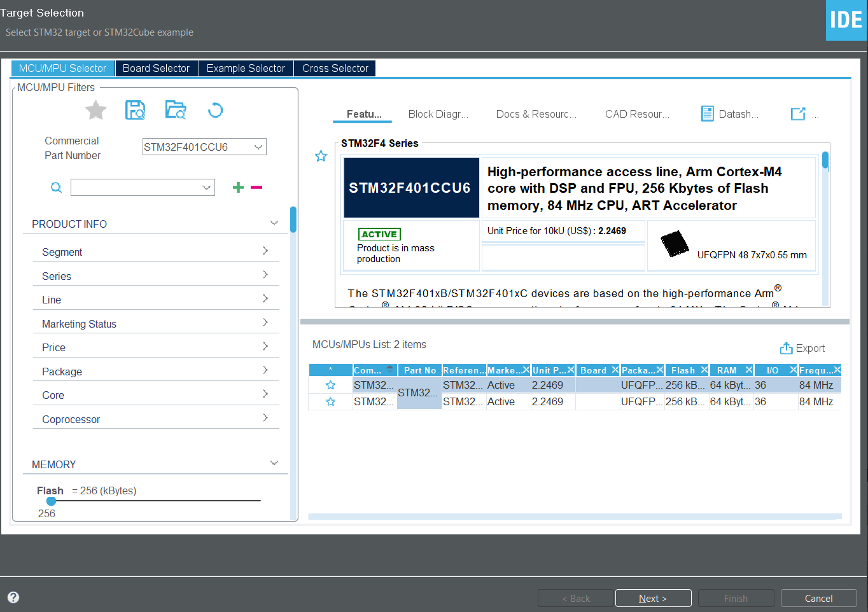The height and width of the screenshot is (612, 868).
Task: Expand the Series filter
Action: click(265, 275)
